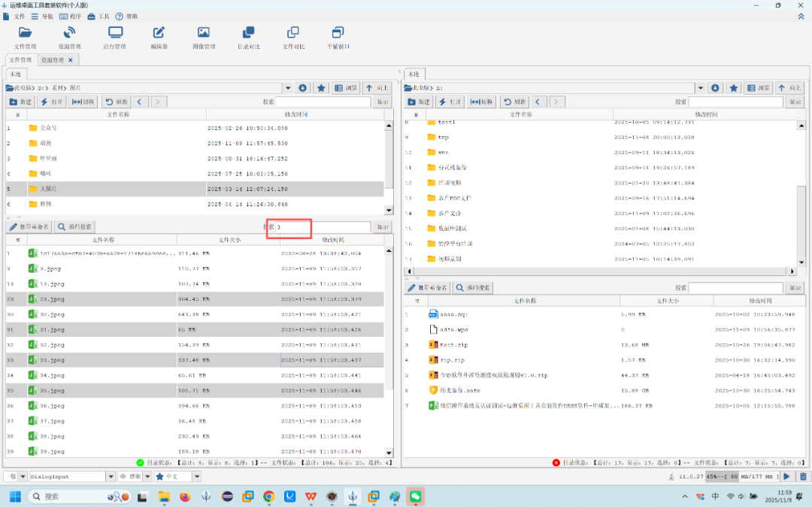Click in the Windows taskbar search box
This screenshot has height=507, width=812.
click(x=79, y=496)
